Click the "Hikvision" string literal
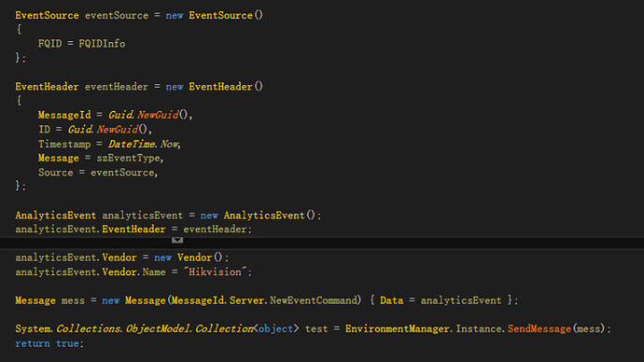This screenshot has height=362, width=644. click(216, 271)
